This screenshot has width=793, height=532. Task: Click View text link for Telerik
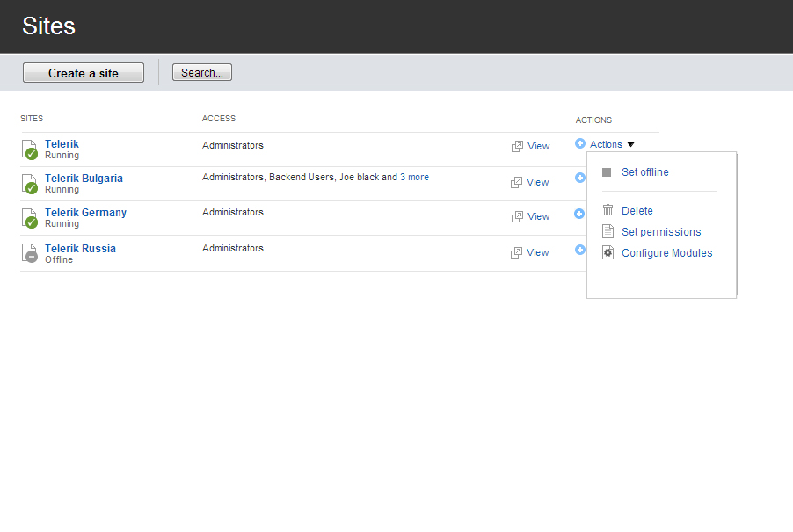tap(538, 146)
